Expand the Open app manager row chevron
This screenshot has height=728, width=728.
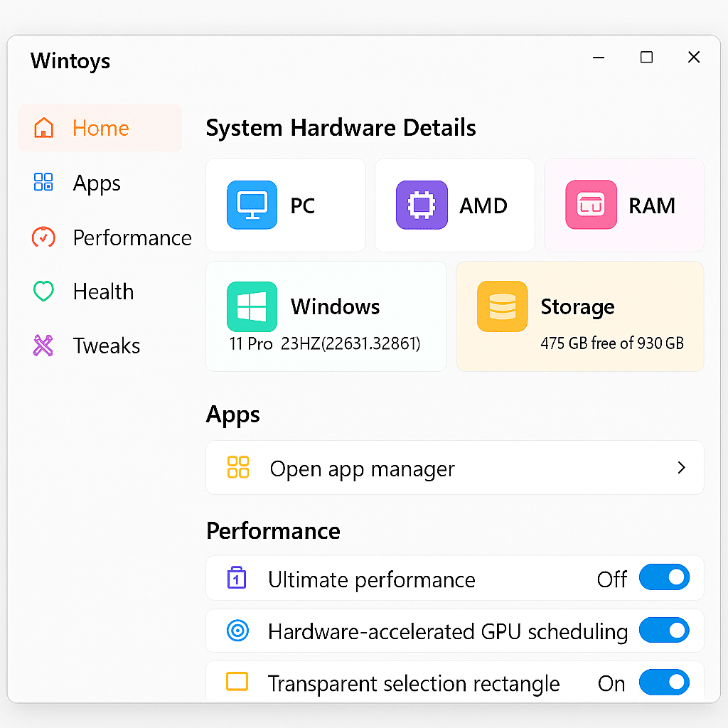tap(681, 468)
